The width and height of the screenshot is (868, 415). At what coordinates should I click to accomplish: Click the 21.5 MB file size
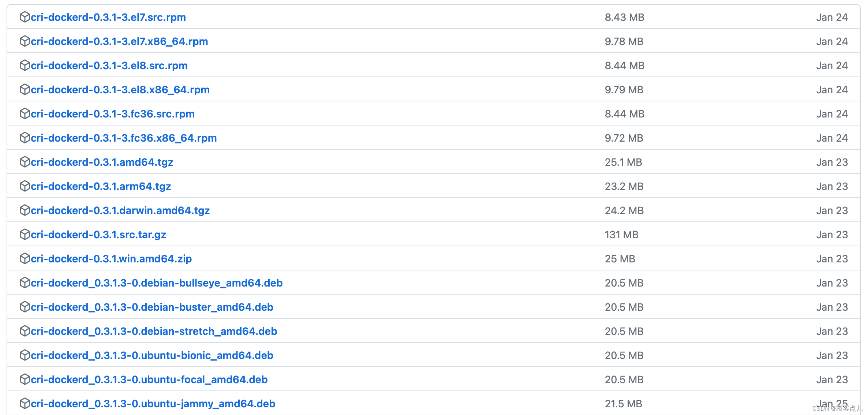point(623,404)
